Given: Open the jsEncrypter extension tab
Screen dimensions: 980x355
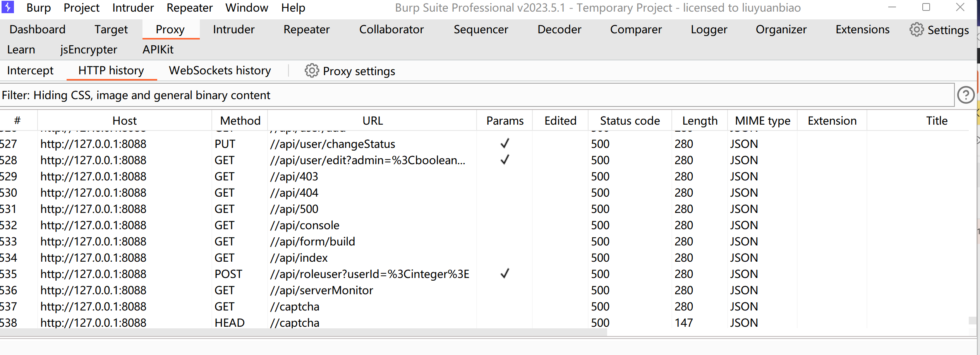Looking at the screenshot, I should coord(89,50).
